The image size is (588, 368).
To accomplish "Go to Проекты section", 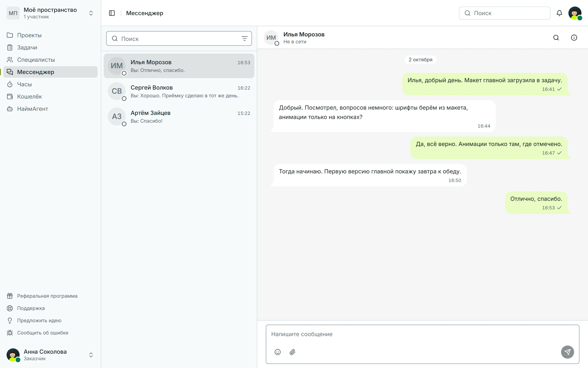I will 50,35.
